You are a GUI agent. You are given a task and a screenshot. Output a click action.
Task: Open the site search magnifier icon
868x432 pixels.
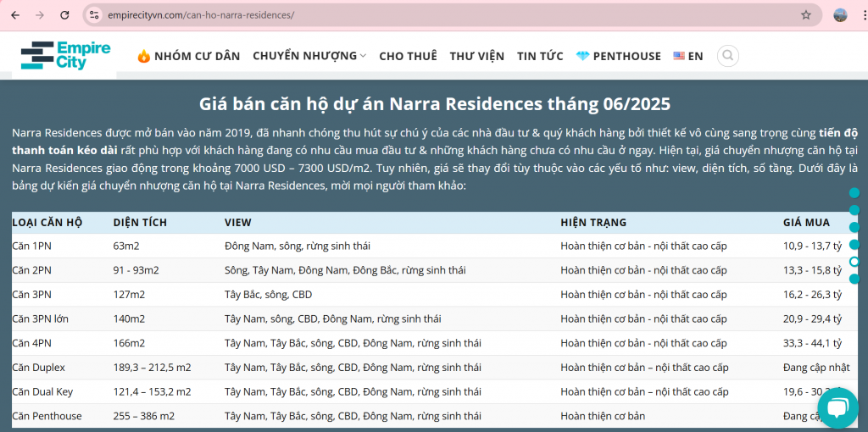click(x=728, y=56)
